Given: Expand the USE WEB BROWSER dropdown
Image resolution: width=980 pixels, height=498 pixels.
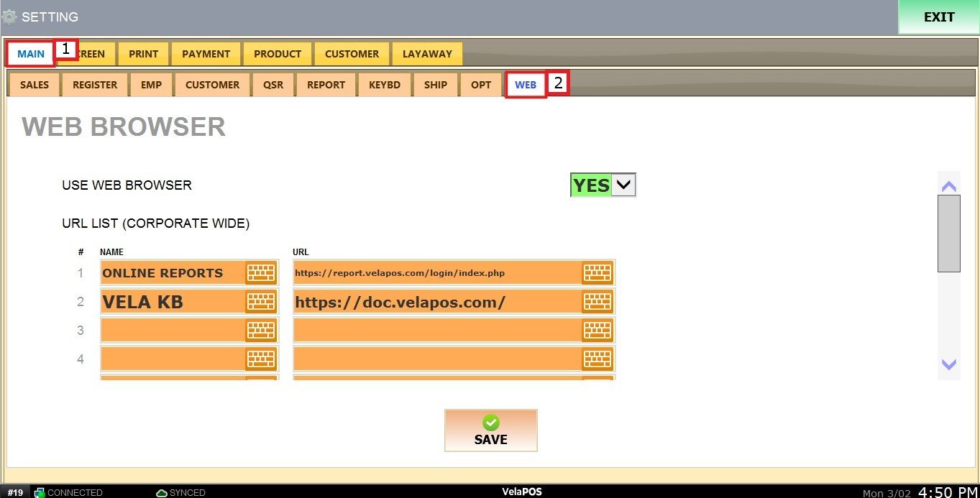Looking at the screenshot, I should pos(623,185).
